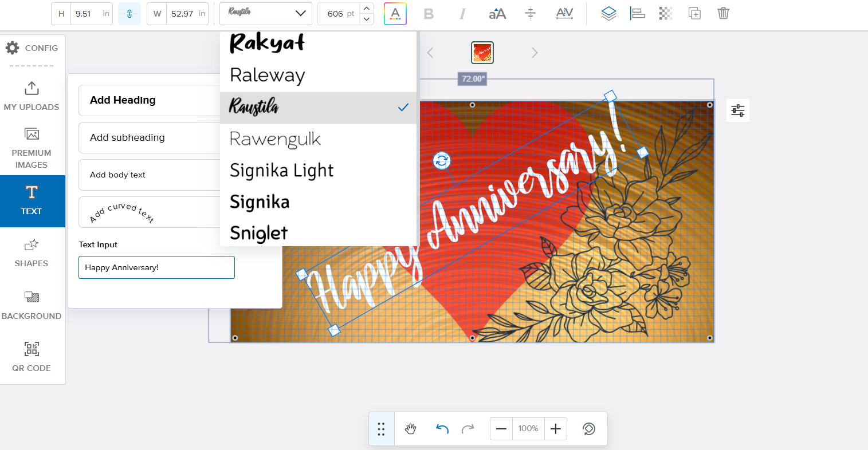Open MY UPLOADS panel

click(32, 96)
